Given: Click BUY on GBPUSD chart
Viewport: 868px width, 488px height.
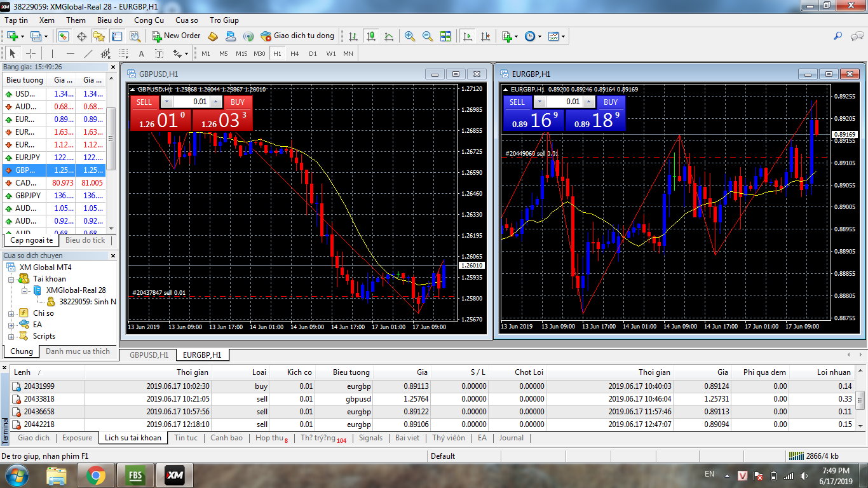Looking at the screenshot, I should (x=238, y=102).
